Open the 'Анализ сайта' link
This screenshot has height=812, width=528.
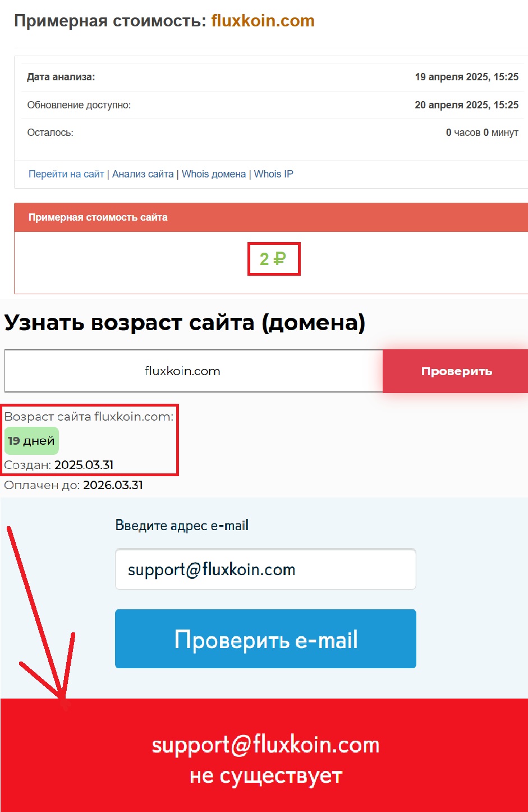click(143, 174)
